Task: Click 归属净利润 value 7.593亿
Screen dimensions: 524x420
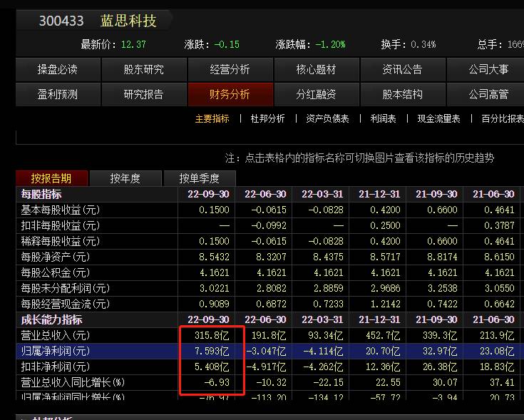Action: tap(212, 351)
